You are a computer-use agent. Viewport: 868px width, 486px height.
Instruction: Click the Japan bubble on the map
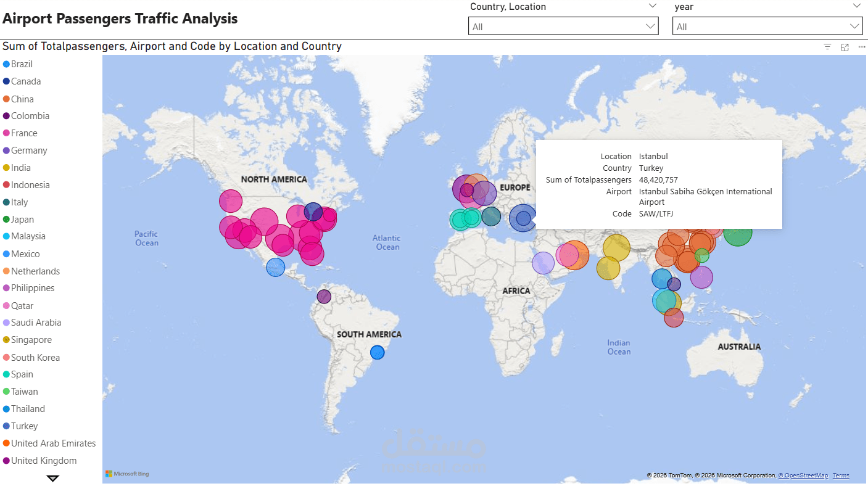(738, 232)
